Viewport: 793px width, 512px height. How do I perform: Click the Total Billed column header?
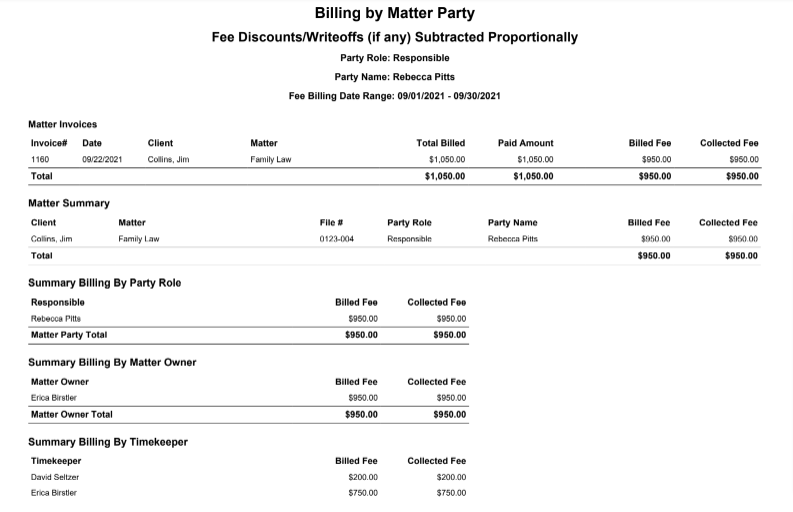pos(440,143)
